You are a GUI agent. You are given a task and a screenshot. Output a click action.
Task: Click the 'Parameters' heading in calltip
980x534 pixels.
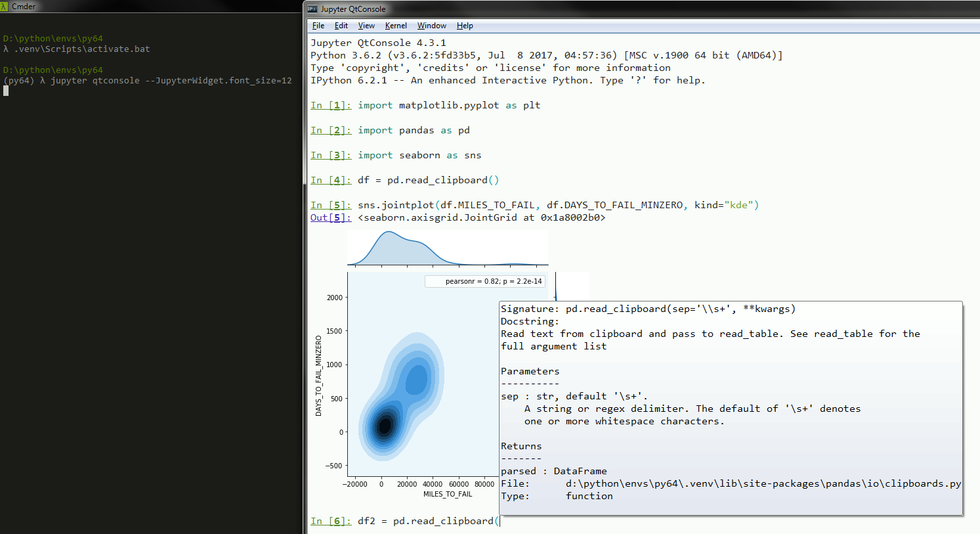click(530, 371)
